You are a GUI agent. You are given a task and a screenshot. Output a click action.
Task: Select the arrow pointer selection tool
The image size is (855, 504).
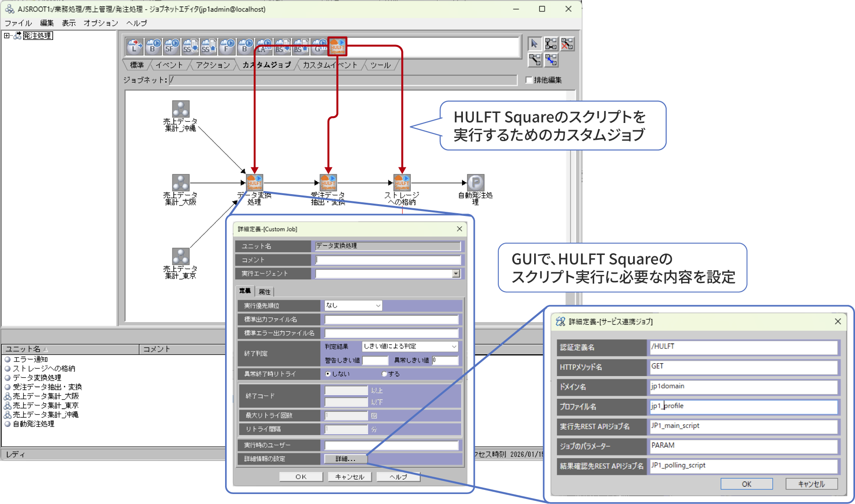(534, 44)
